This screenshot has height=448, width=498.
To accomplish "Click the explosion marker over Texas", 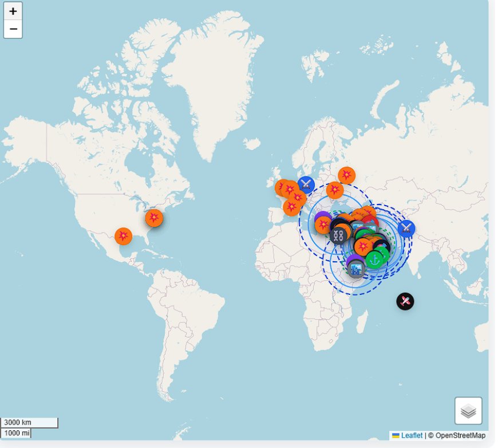I will click(x=123, y=236).
